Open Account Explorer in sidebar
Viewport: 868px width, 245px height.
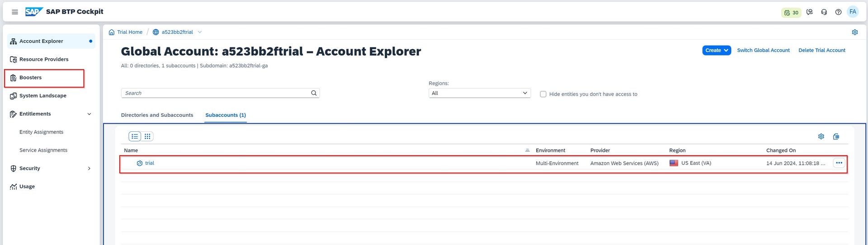point(51,41)
